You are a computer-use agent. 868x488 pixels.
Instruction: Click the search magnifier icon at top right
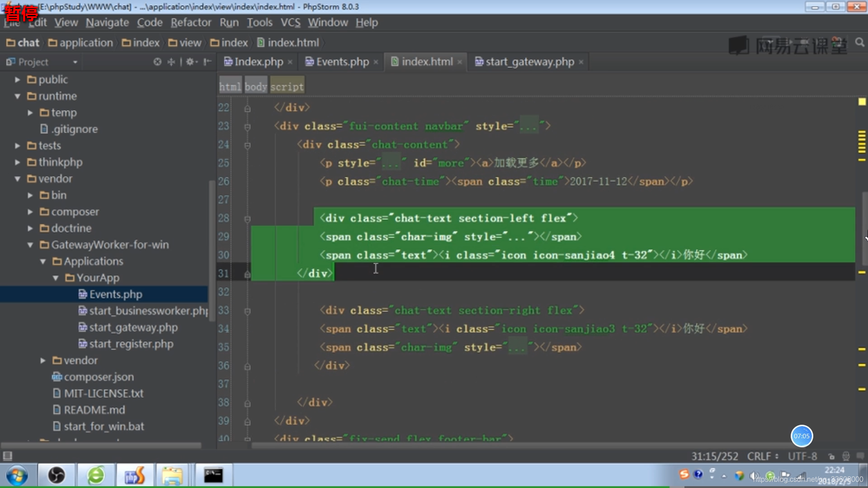pyautogui.click(x=860, y=42)
